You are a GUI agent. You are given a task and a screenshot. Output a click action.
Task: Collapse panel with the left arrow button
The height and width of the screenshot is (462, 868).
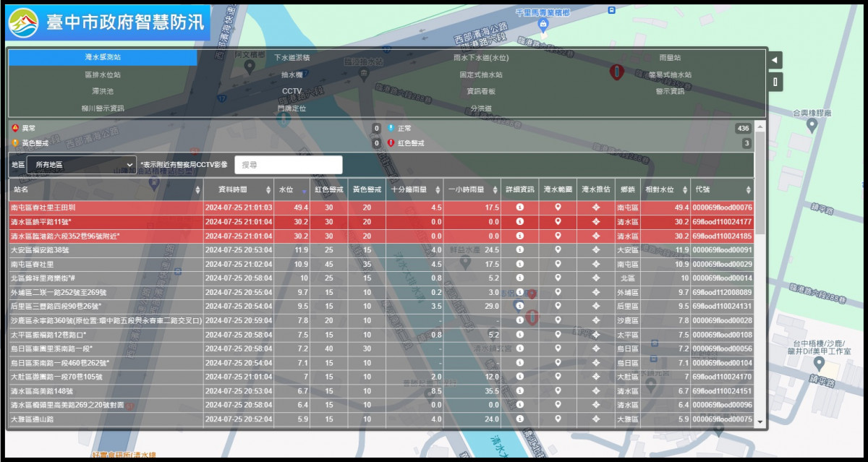(775, 60)
